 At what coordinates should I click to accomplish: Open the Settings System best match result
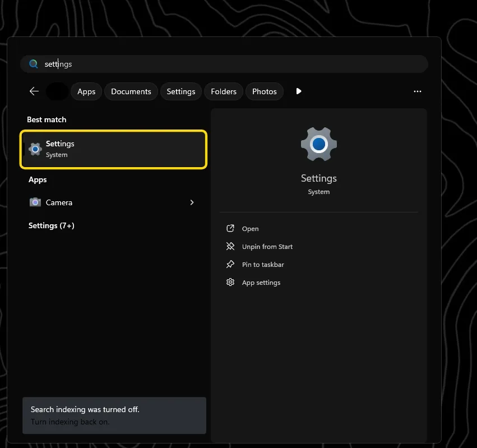pos(113,149)
